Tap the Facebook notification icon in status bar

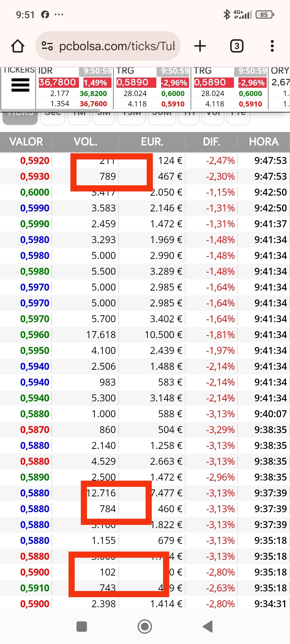tap(45, 14)
